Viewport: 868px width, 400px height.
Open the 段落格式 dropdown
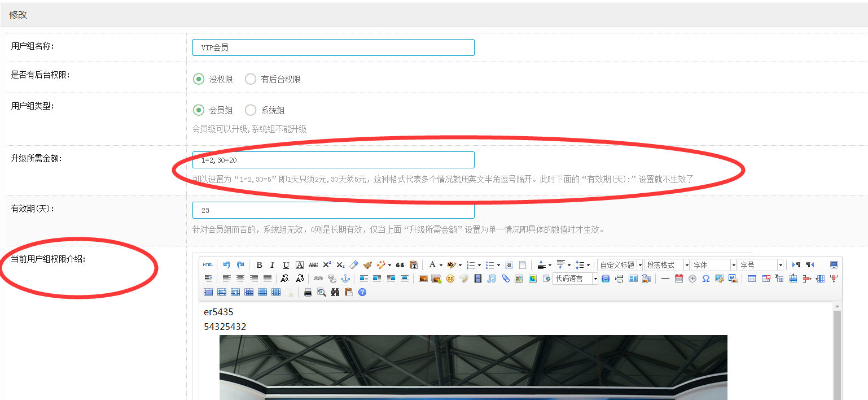[667, 265]
